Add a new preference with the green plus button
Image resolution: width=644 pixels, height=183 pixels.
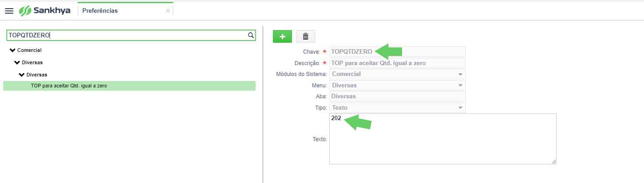pyautogui.click(x=282, y=36)
